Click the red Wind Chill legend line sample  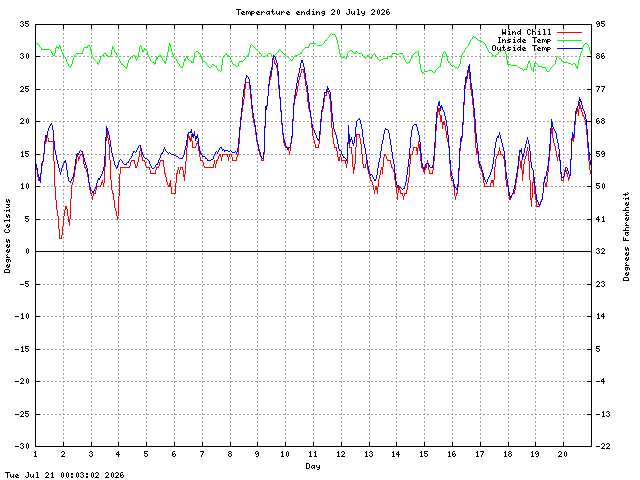click(569, 32)
